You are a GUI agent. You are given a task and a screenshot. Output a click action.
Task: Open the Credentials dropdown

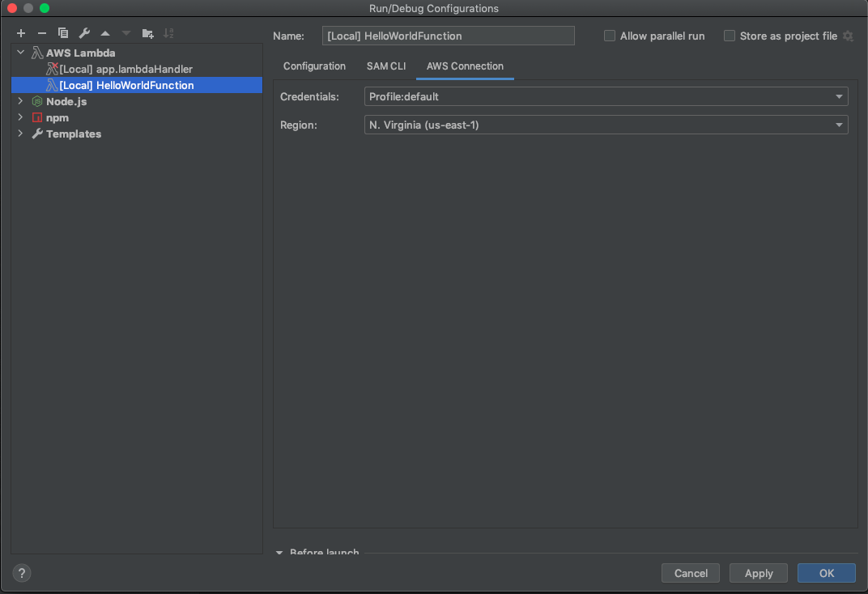point(606,96)
